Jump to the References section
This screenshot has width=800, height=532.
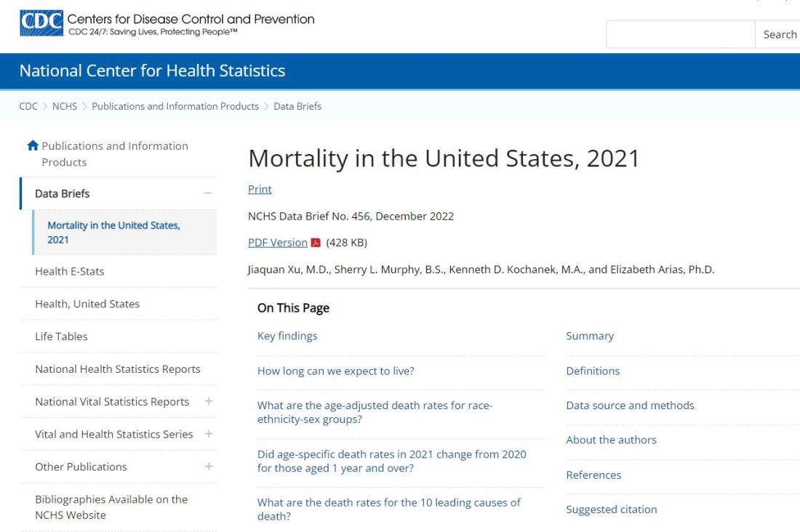point(593,475)
